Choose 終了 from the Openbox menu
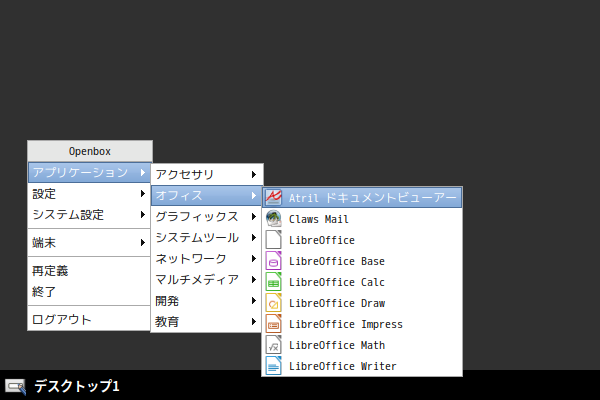The height and width of the screenshot is (400, 600). 89,292
